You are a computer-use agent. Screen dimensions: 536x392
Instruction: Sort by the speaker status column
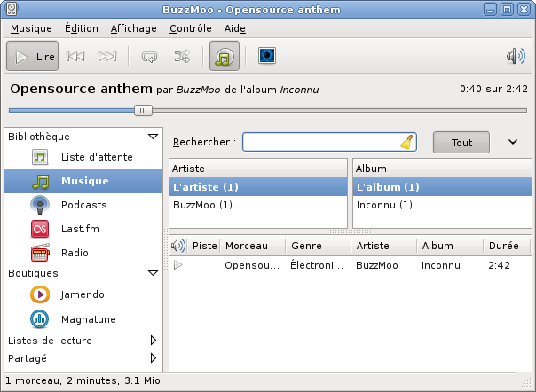(178, 246)
